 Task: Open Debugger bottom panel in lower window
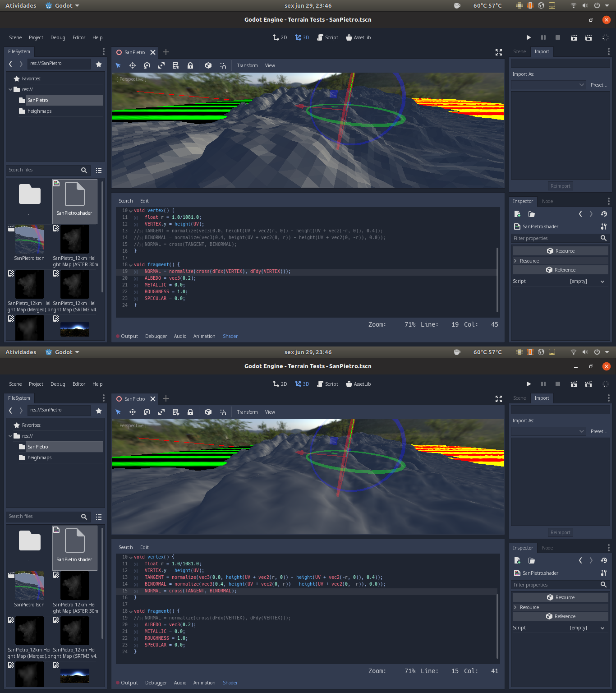(x=156, y=683)
